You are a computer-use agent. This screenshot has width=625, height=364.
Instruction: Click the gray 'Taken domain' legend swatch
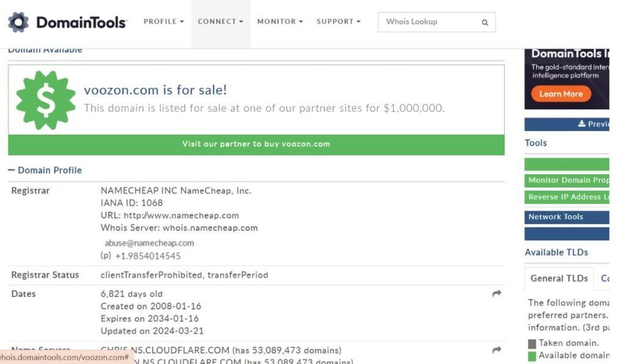[532, 344]
